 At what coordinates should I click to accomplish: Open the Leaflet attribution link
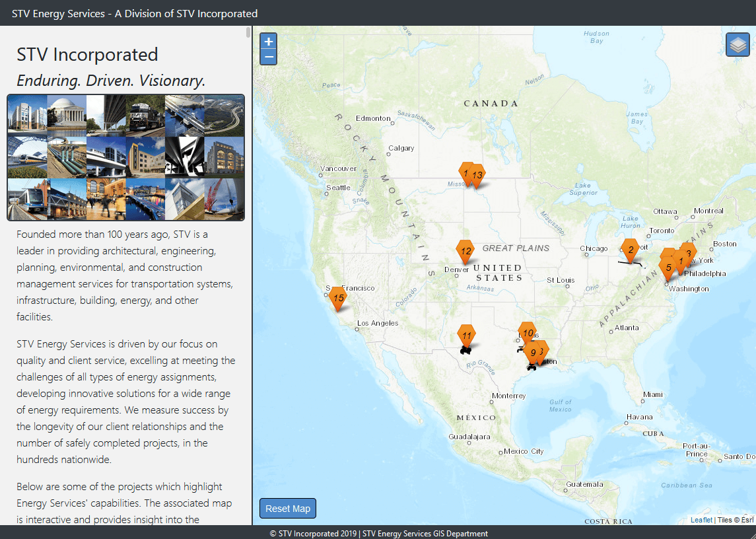(701, 520)
